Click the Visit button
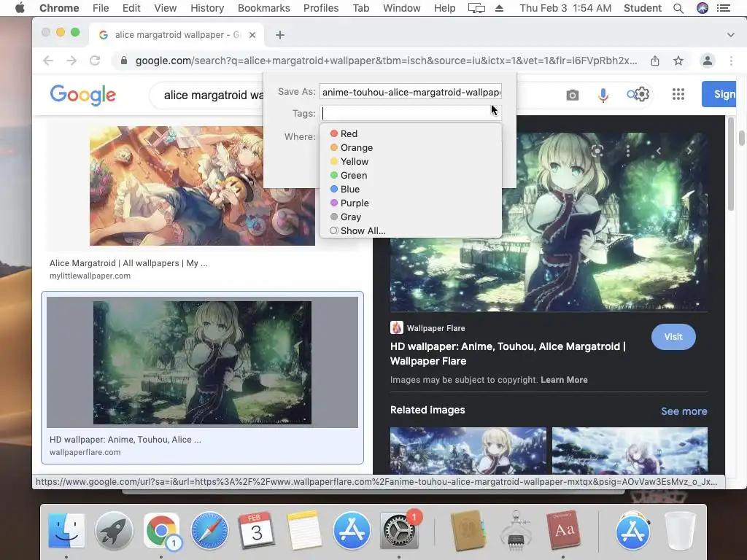 coord(673,337)
